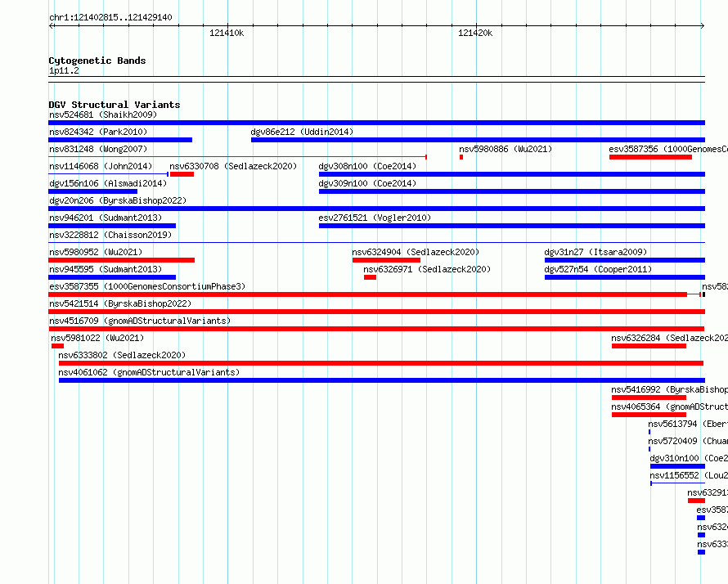
Task: Click the nsv524681 (Shaikh2009) variant label
Action: point(103,115)
